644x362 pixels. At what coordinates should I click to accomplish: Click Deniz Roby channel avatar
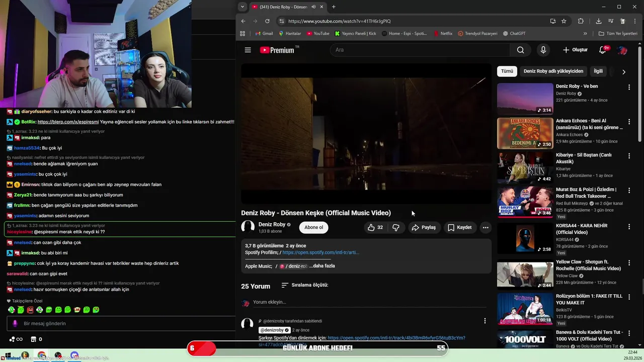[248, 227]
